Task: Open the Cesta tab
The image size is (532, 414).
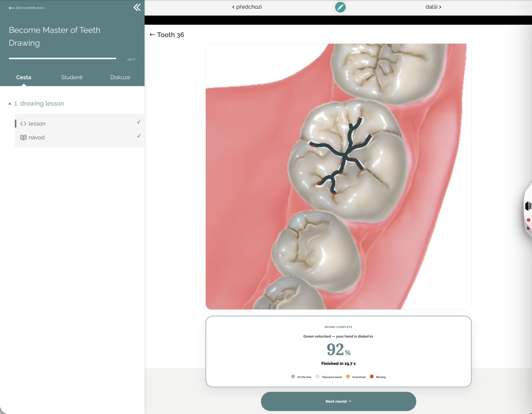Action: [24, 77]
